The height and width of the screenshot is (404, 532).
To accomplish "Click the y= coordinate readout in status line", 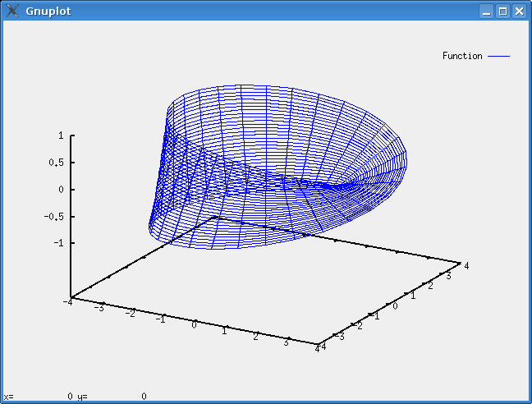I will [112, 396].
